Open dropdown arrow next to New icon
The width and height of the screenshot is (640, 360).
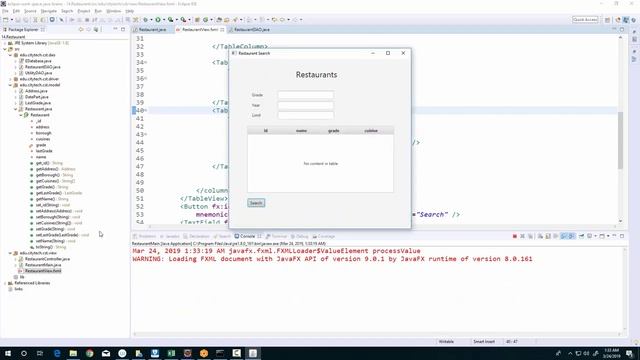pyautogui.click(x=11, y=20)
